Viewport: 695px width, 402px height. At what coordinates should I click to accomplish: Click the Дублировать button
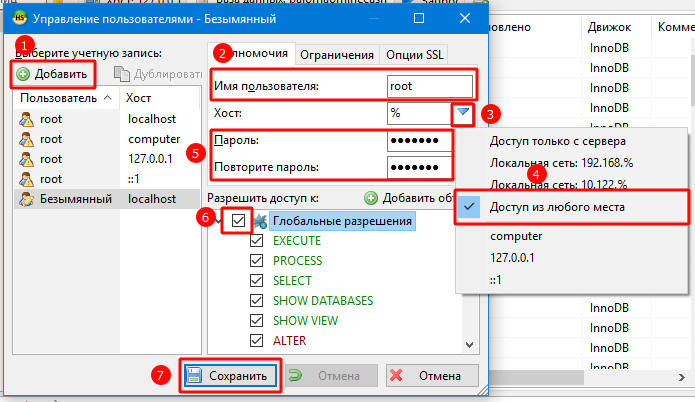(x=157, y=74)
